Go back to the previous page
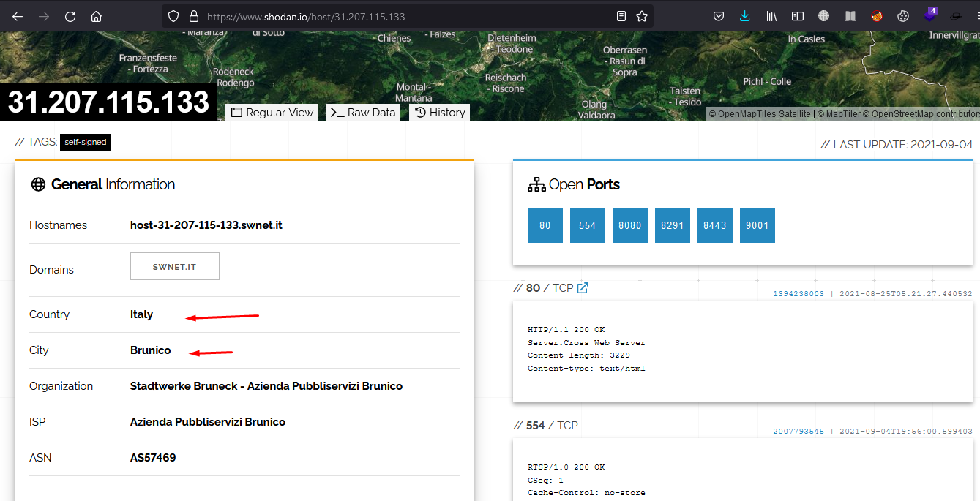Image resolution: width=980 pixels, height=501 pixels. [x=18, y=16]
